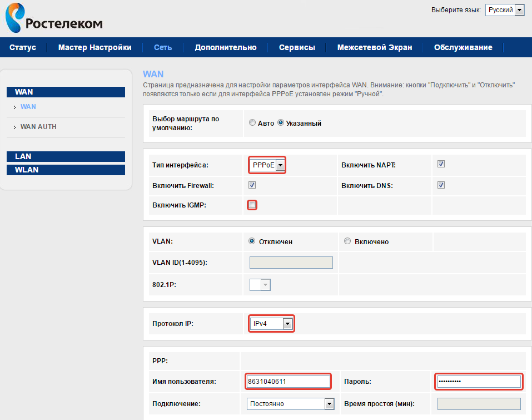Screen dimensions: 532x420
Task: Open the Статус menu tab
Action: pos(23,47)
